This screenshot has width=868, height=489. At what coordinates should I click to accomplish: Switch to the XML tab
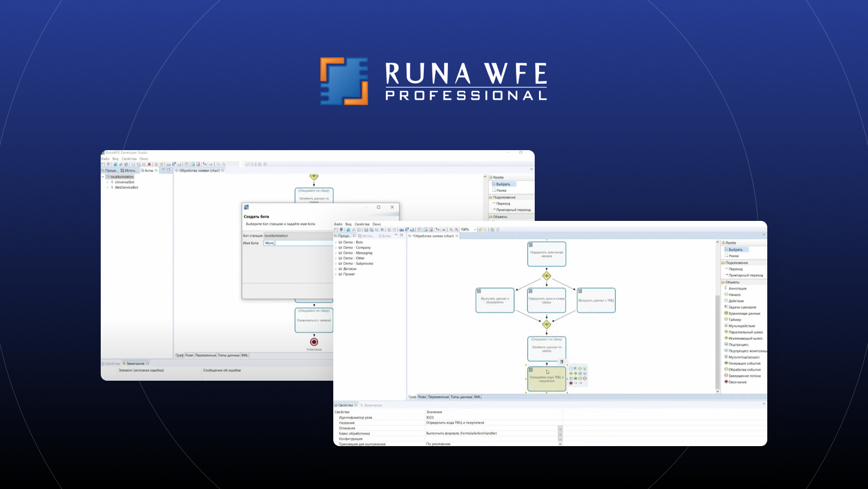tap(477, 397)
